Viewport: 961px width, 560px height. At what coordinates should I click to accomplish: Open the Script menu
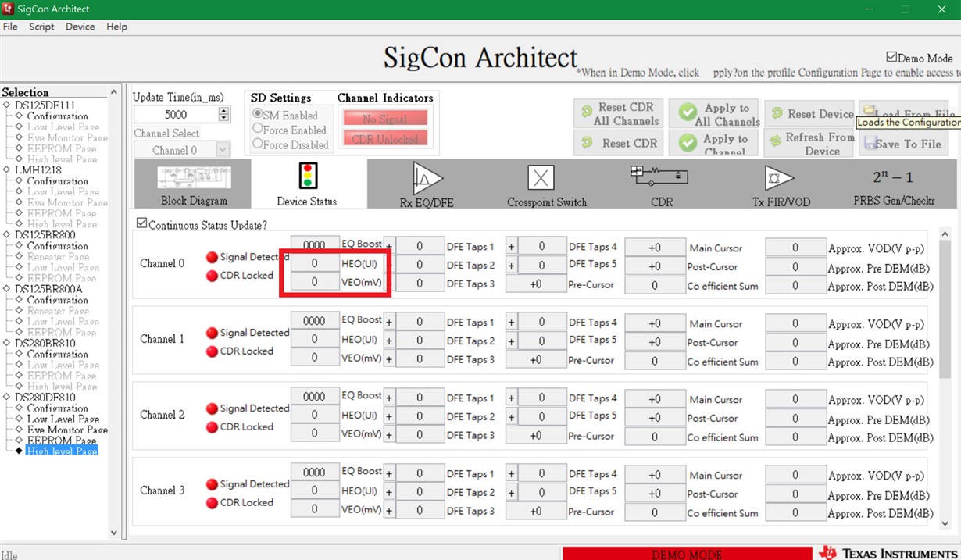pos(41,27)
